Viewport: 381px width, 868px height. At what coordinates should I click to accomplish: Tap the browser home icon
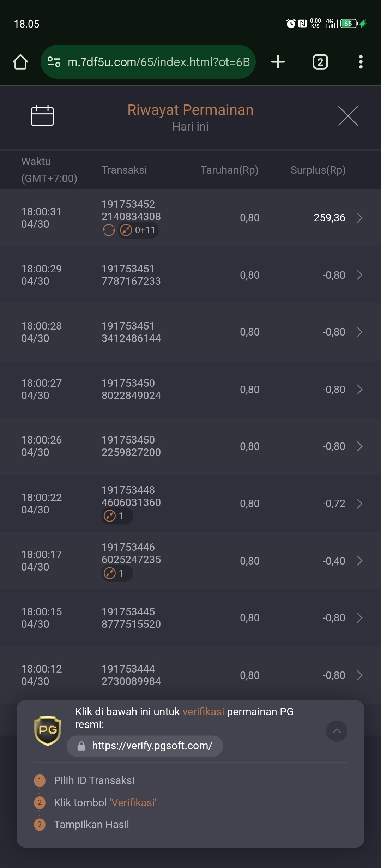(x=20, y=62)
